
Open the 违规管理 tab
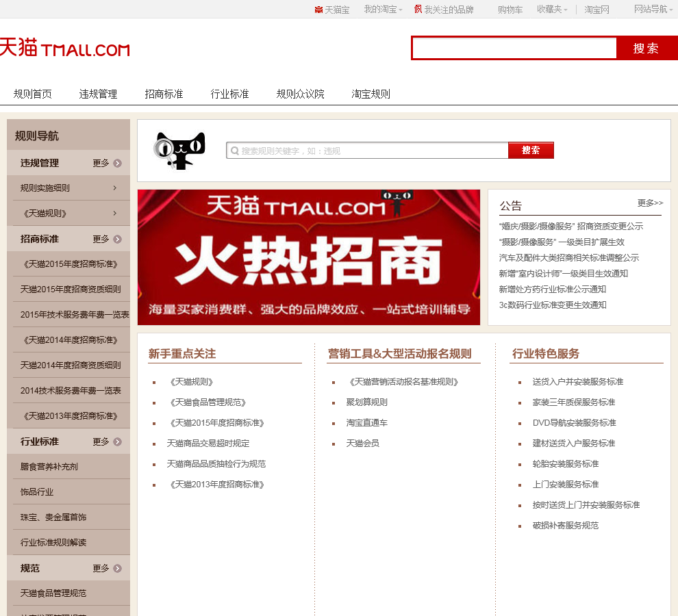[x=98, y=94]
